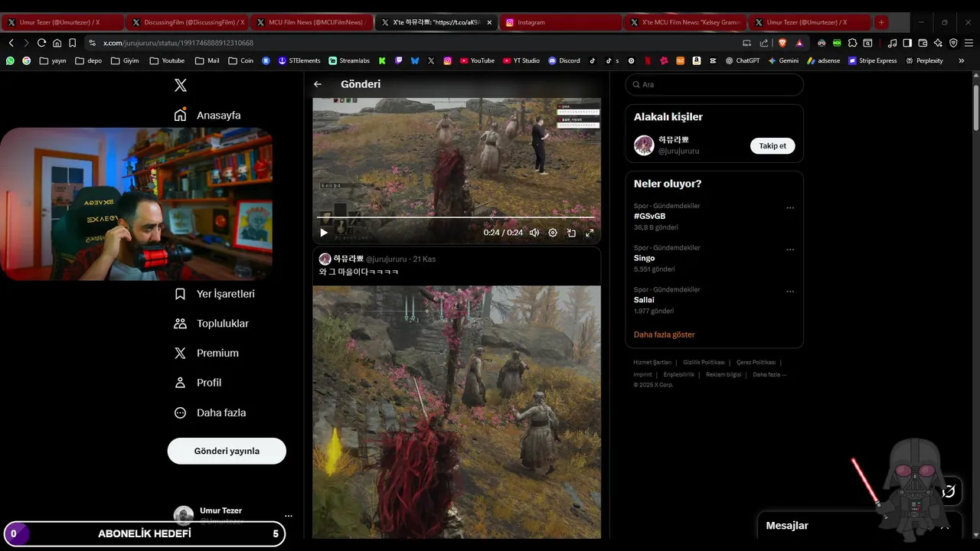Open Brave VPN shield icon
Screen dimensions: 980x551
click(x=953, y=43)
